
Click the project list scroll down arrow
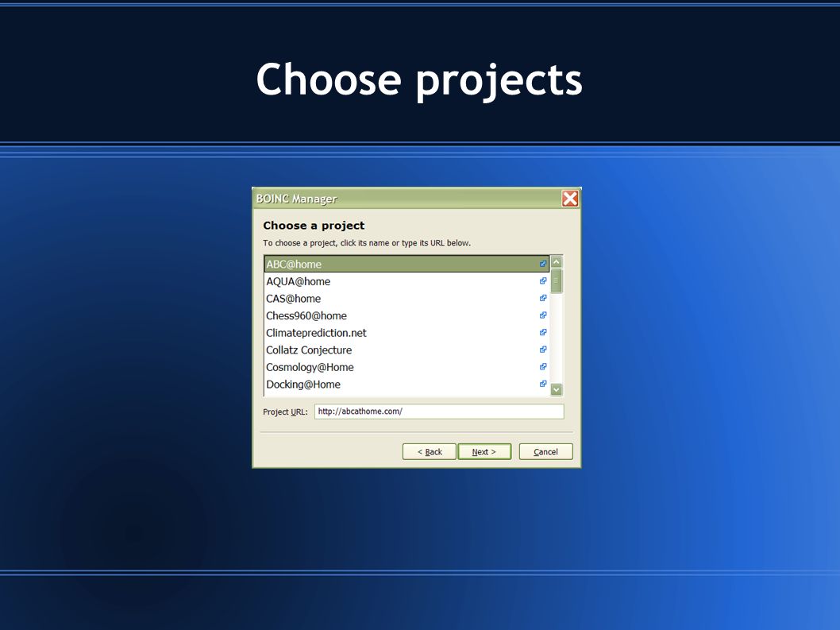click(556, 390)
